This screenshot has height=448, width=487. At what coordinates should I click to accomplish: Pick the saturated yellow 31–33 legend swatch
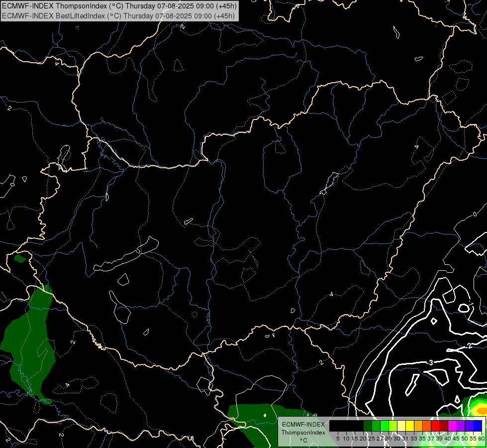point(410,426)
